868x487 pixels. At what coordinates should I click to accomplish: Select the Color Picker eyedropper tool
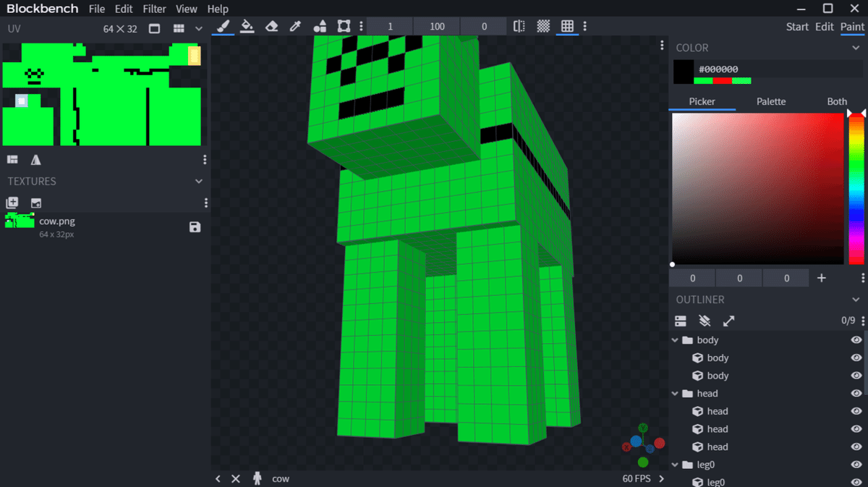[294, 26]
